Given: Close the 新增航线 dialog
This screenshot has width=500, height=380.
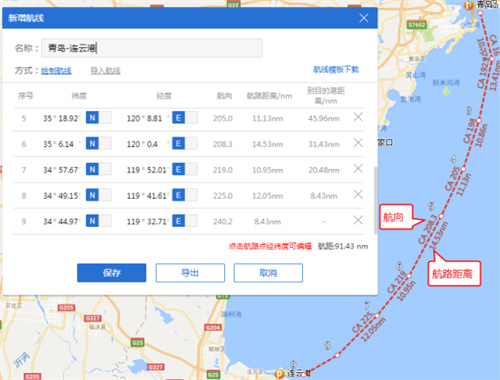Looking at the screenshot, I should coord(364,18).
